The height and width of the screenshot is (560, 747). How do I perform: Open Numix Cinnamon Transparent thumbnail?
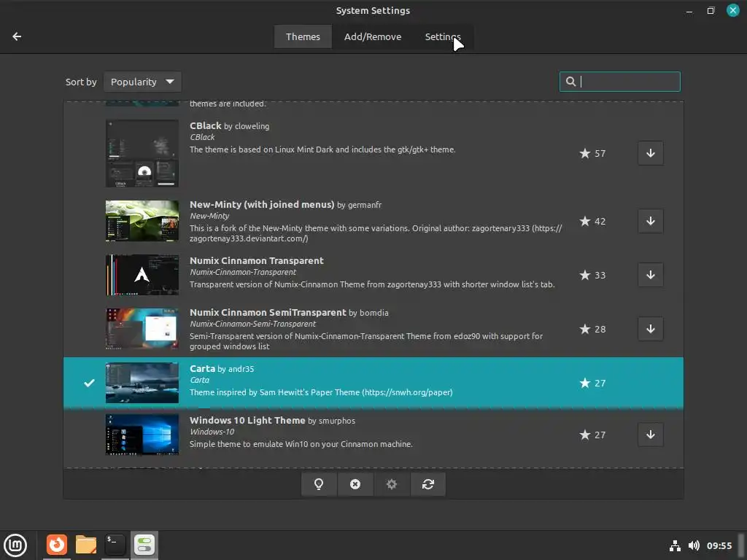[142, 275]
